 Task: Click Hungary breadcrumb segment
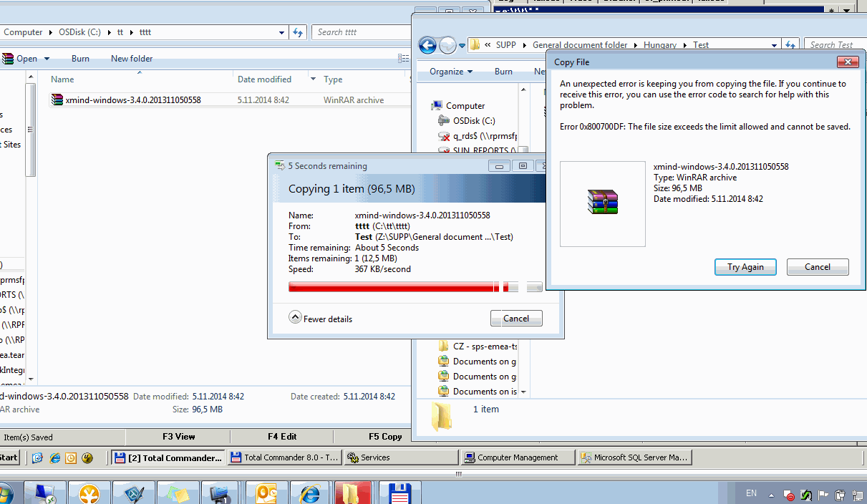pyautogui.click(x=660, y=45)
